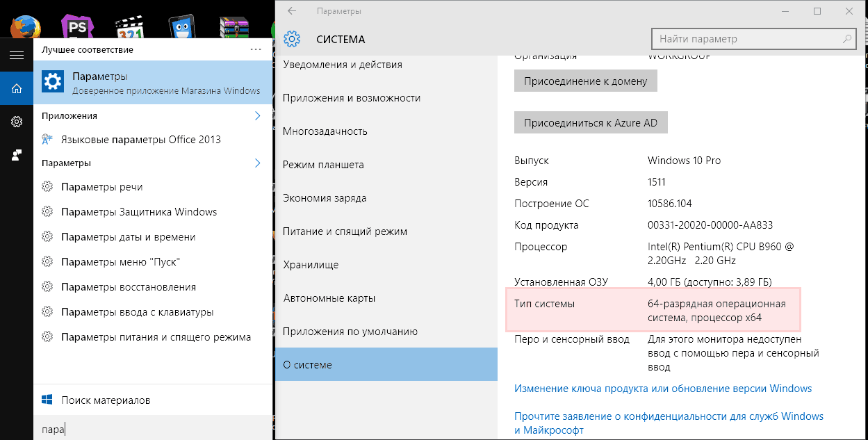868x440 pixels.
Task: Open the hamburger menu in search panel
Action: click(17, 54)
